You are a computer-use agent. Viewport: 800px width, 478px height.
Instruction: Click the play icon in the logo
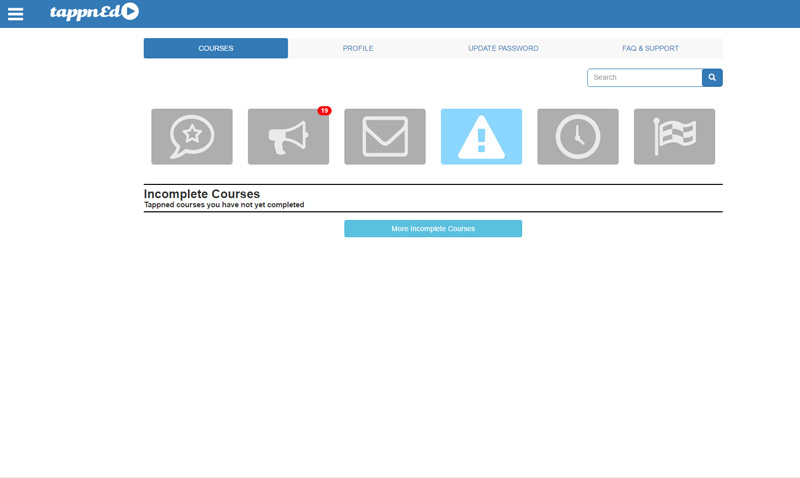coord(130,12)
